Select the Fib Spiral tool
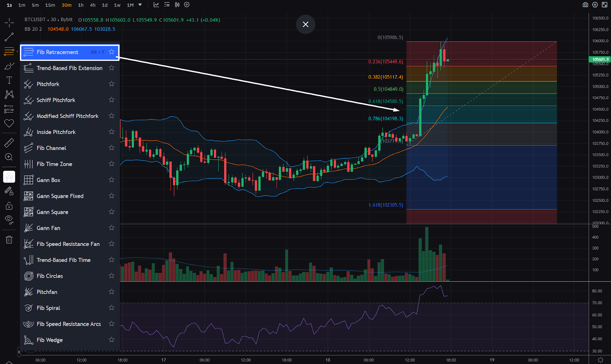Viewport: 611px width, 364px height. pos(70,308)
